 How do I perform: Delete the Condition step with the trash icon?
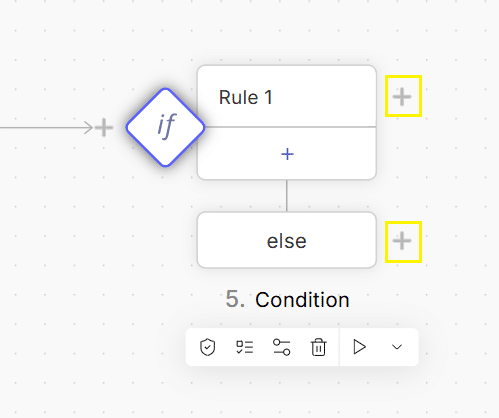[x=318, y=347]
